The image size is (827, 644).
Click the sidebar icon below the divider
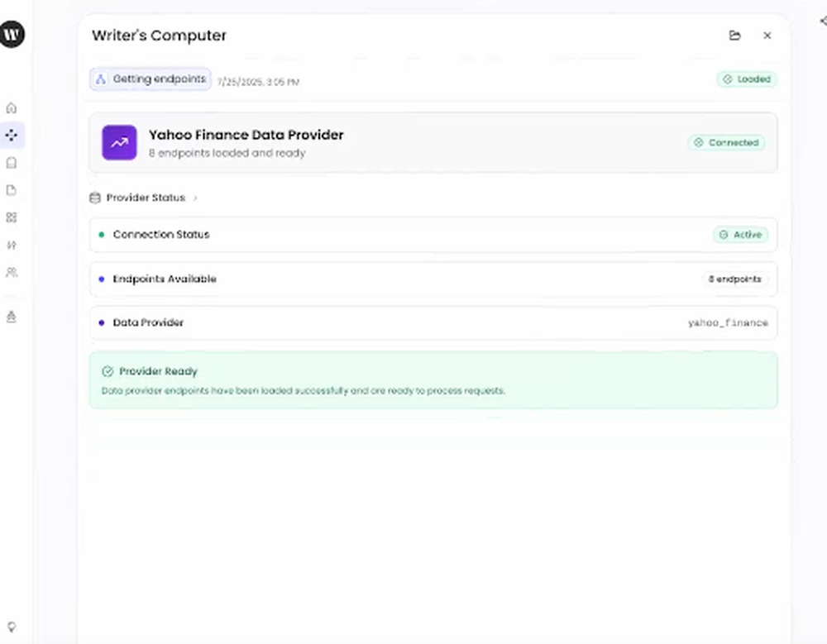coord(11,317)
